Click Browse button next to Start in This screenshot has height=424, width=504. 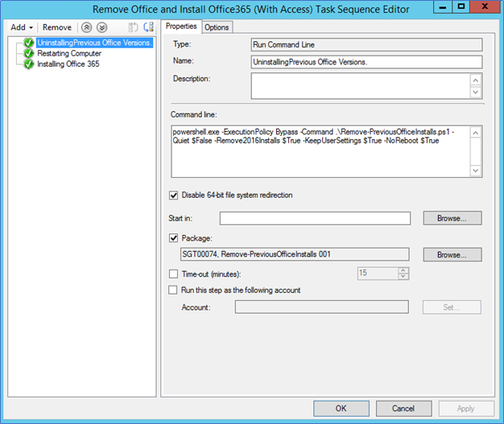click(452, 218)
